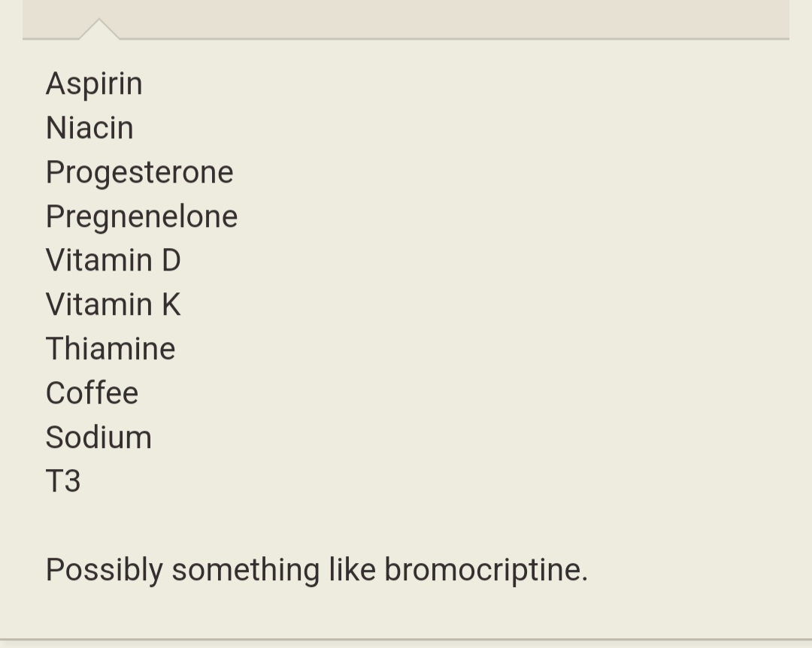Click the word like before bromocriptine

(x=352, y=570)
